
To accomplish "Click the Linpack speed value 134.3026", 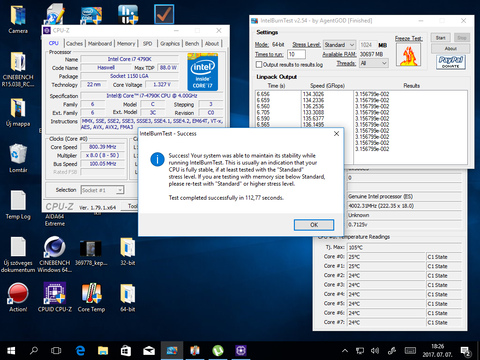I will click(x=313, y=94).
